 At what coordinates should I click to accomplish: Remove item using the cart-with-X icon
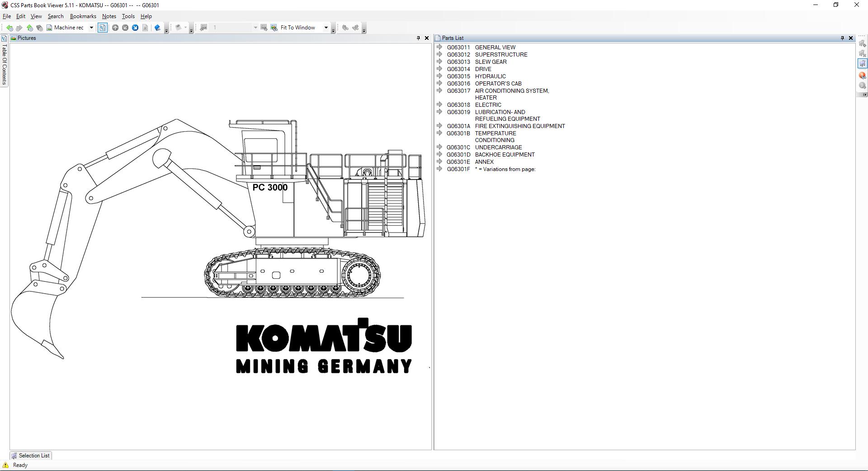[863, 53]
